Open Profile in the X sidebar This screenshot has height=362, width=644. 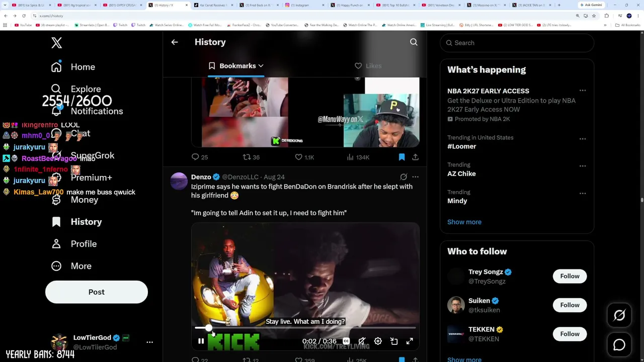[73, 244]
